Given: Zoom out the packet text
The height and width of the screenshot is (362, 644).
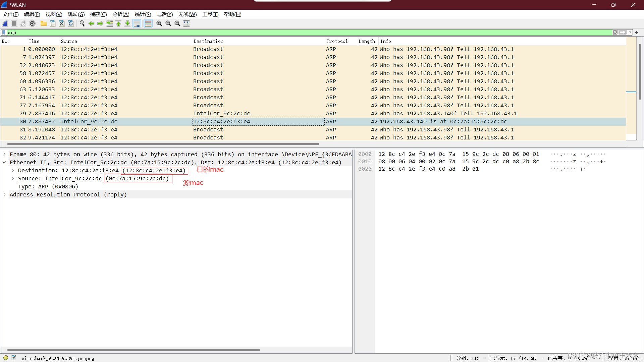Looking at the screenshot, I should pyautogui.click(x=168, y=23).
